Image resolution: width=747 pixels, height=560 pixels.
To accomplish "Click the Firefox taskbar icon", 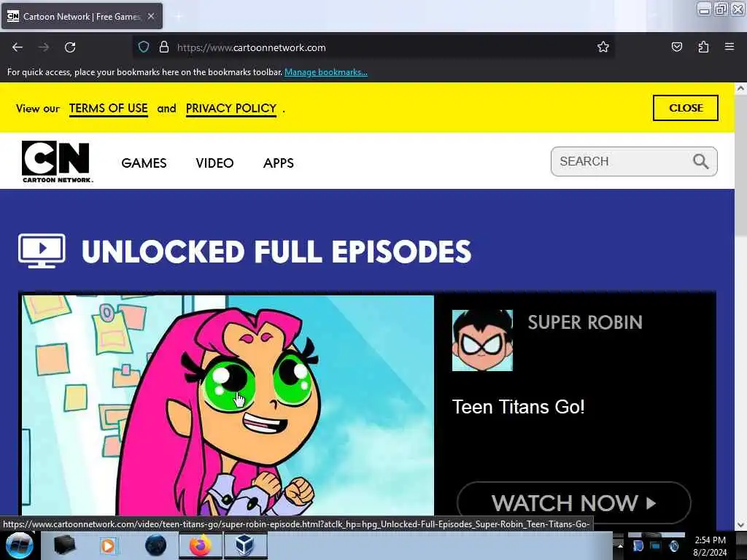I will pos(201,545).
